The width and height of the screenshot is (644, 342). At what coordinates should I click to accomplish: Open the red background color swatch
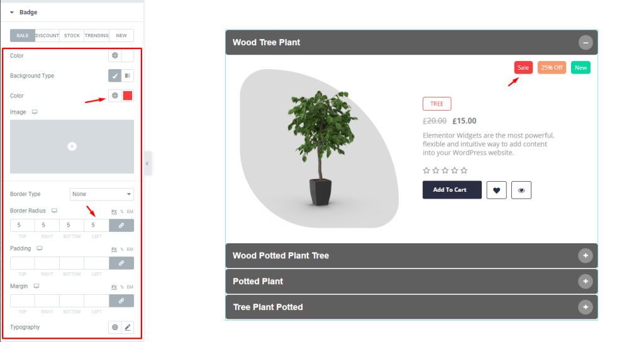(x=128, y=96)
